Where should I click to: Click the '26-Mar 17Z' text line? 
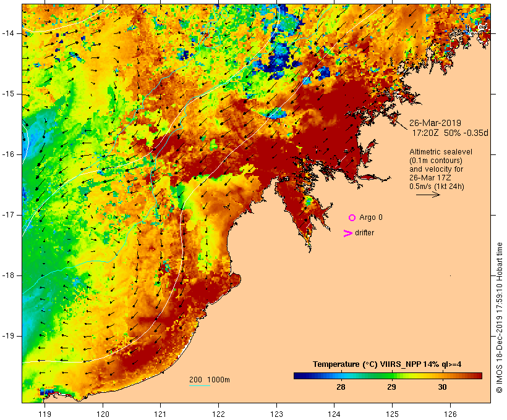tap(430, 178)
